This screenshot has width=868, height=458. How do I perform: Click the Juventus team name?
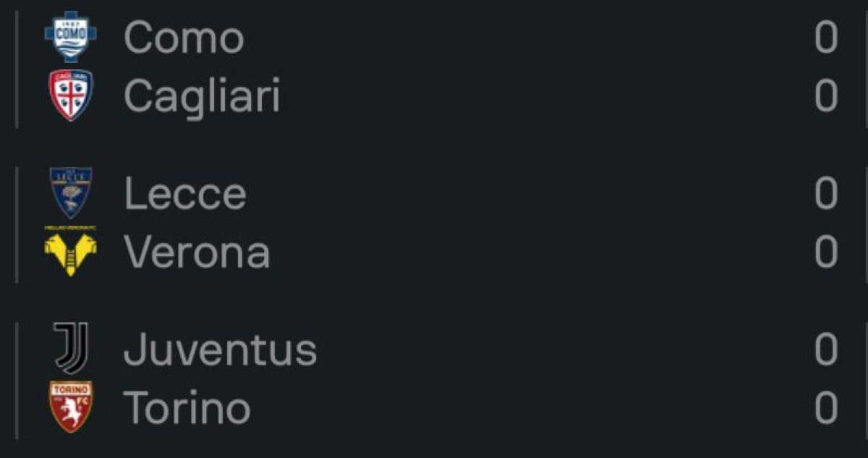pos(220,349)
